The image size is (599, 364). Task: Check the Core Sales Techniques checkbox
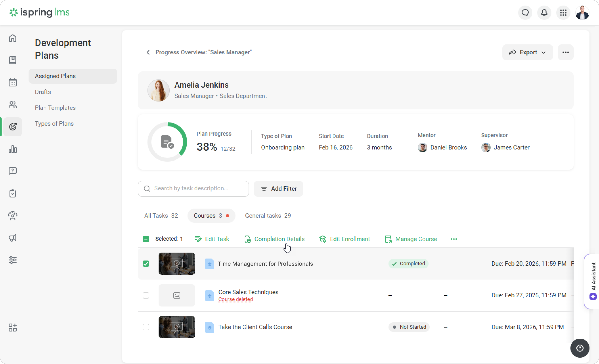pyautogui.click(x=146, y=295)
